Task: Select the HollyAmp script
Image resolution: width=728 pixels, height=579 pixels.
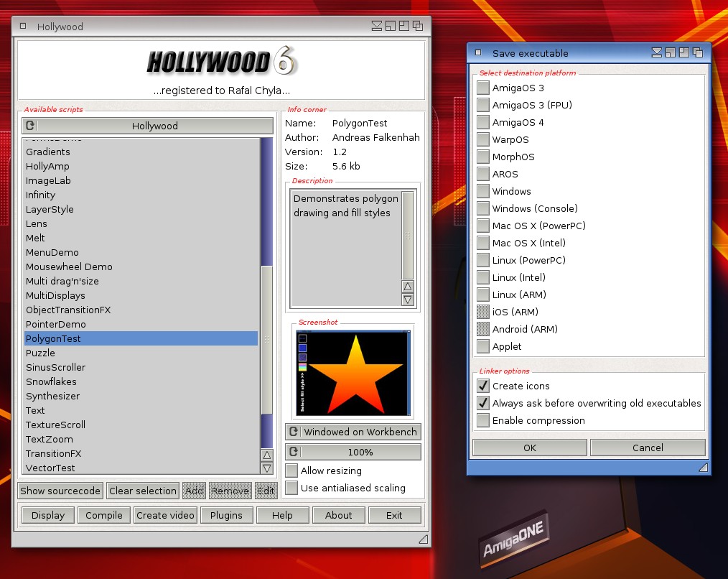Action: pos(141,167)
